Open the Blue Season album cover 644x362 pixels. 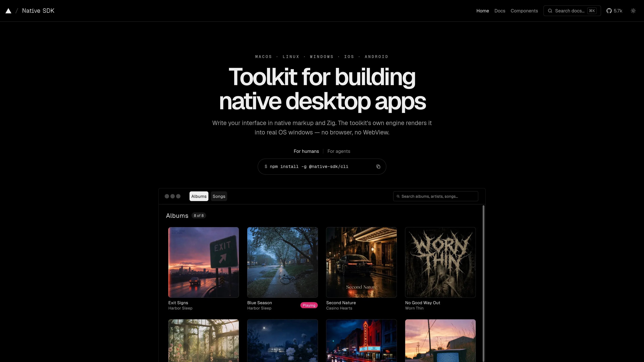point(282,262)
